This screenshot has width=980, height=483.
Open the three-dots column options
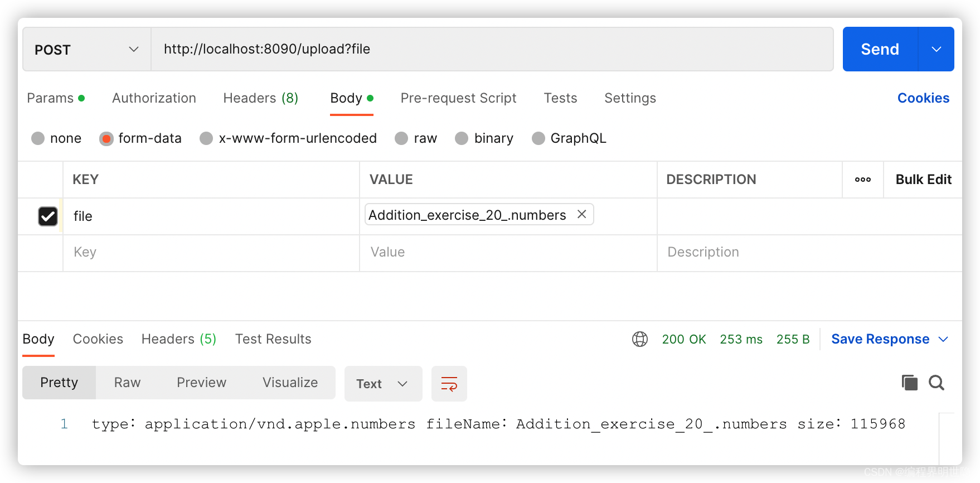pos(862,180)
